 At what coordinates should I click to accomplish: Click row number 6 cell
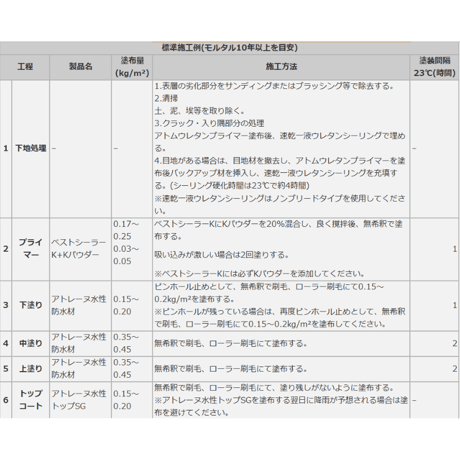point(6,400)
